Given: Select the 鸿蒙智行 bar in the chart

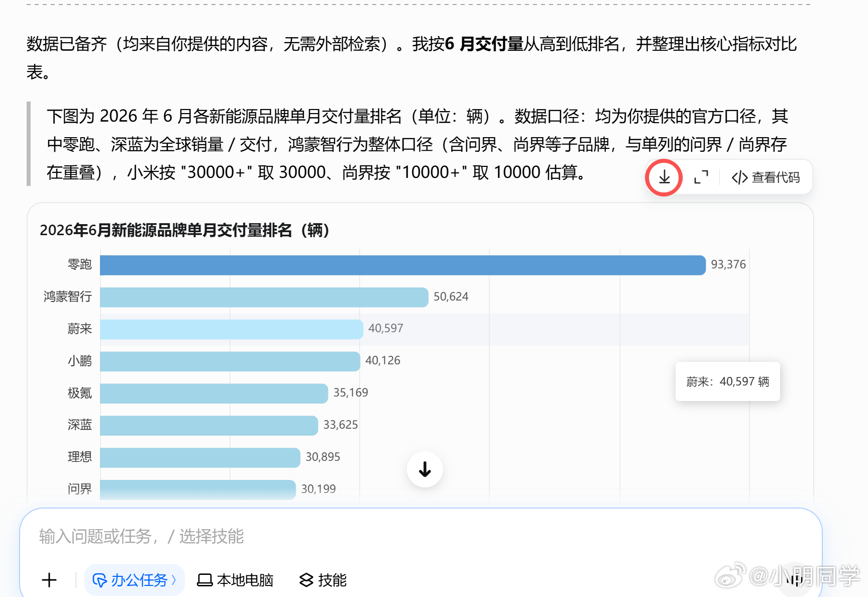Looking at the screenshot, I should click(x=264, y=297).
